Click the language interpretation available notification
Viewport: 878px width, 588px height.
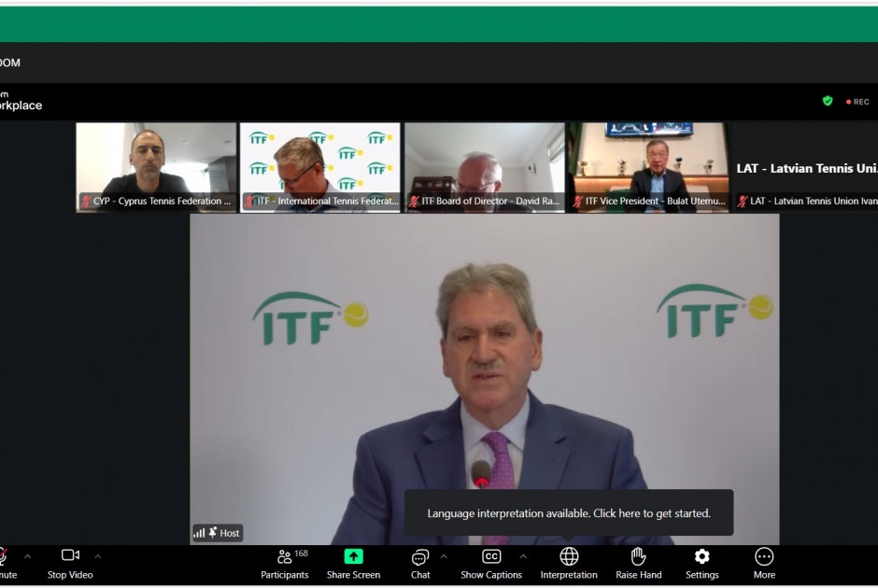click(x=568, y=513)
